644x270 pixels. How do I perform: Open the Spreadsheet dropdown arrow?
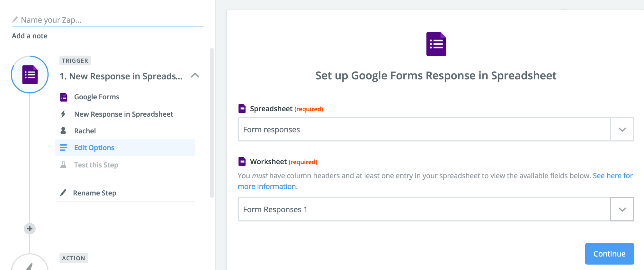click(x=622, y=129)
